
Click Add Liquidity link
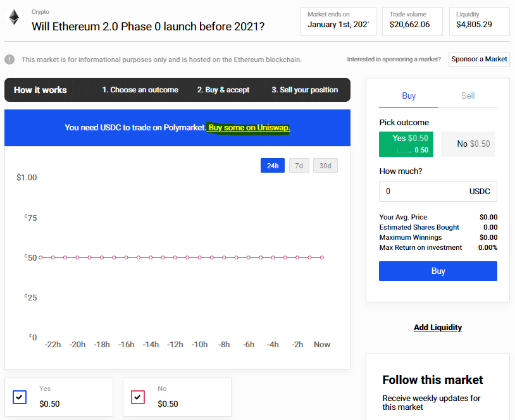[x=438, y=328]
